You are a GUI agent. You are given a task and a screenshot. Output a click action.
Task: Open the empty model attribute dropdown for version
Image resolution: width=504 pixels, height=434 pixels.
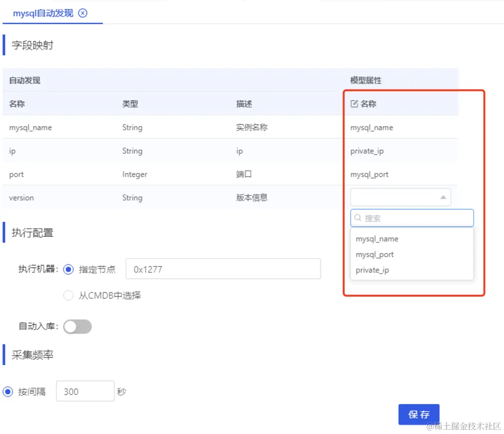pos(400,197)
